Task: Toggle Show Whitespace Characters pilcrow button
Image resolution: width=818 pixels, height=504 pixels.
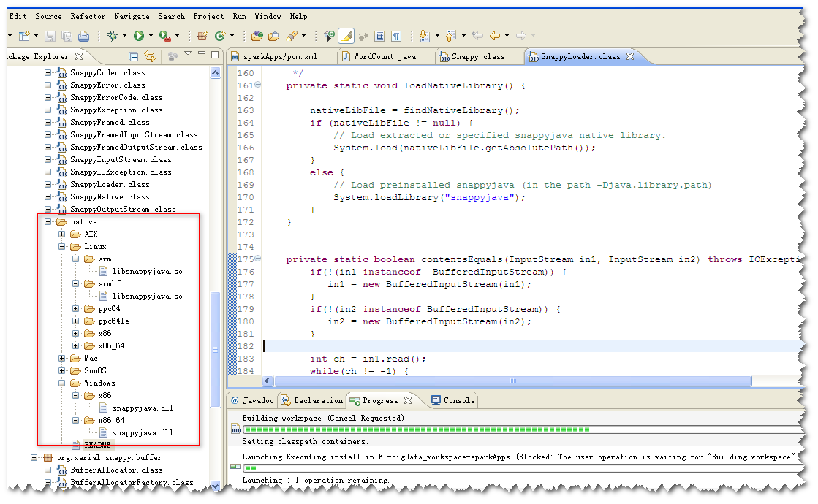Action: point(395,35)
